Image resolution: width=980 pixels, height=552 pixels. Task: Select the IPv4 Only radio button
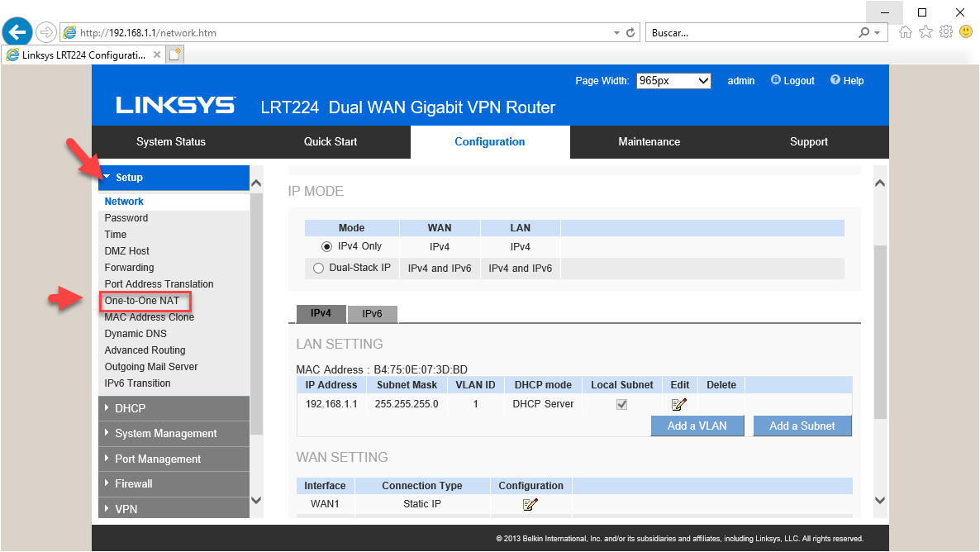[327, 246]
